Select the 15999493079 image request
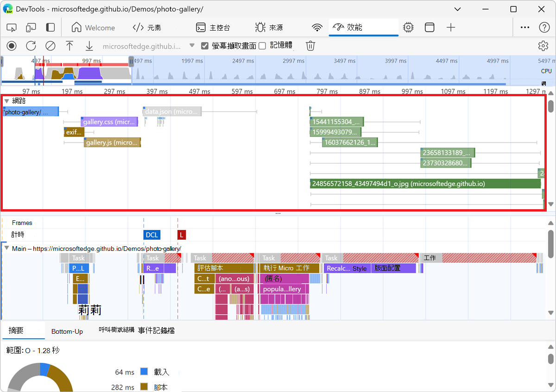The width and height of the screenshot is (556, 392). pyautogui.click(x=336, y=132)
